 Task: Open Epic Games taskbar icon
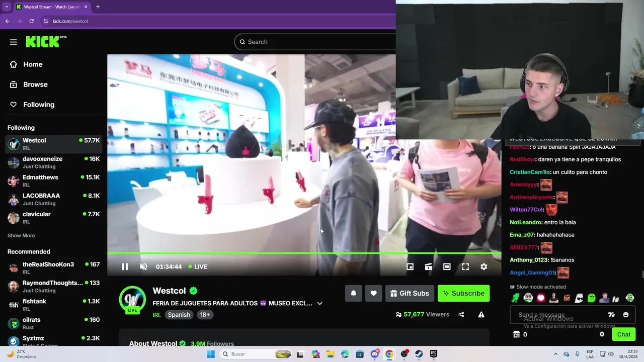coord(433,354)
